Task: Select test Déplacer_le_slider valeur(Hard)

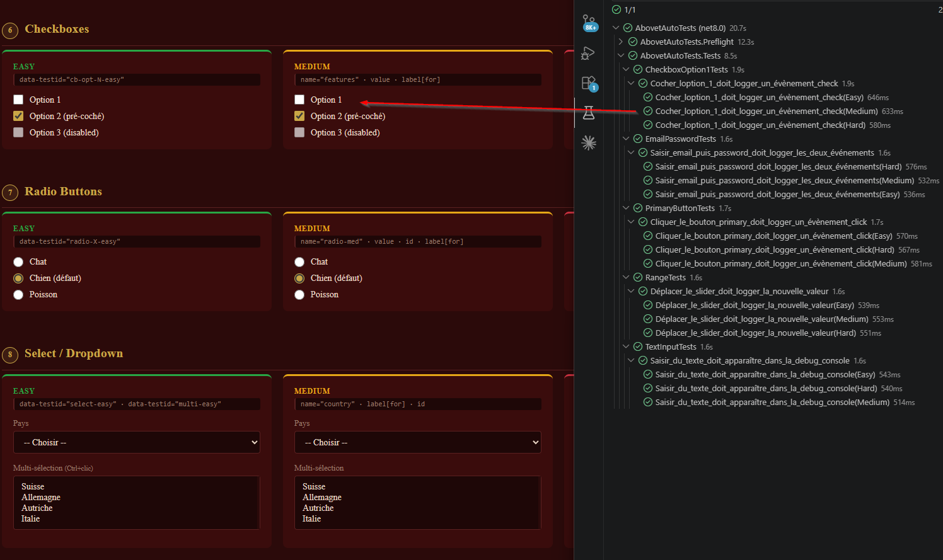Action: tap(755, 333)
